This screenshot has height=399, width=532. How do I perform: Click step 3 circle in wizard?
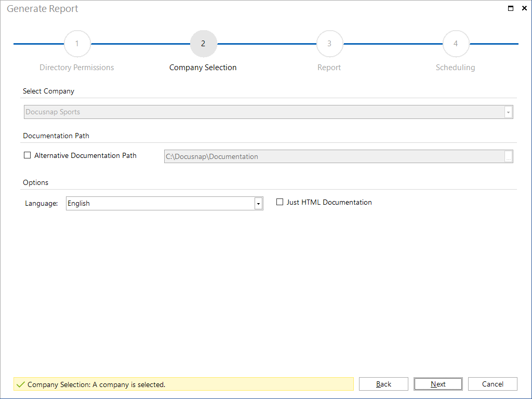point(329,44)
